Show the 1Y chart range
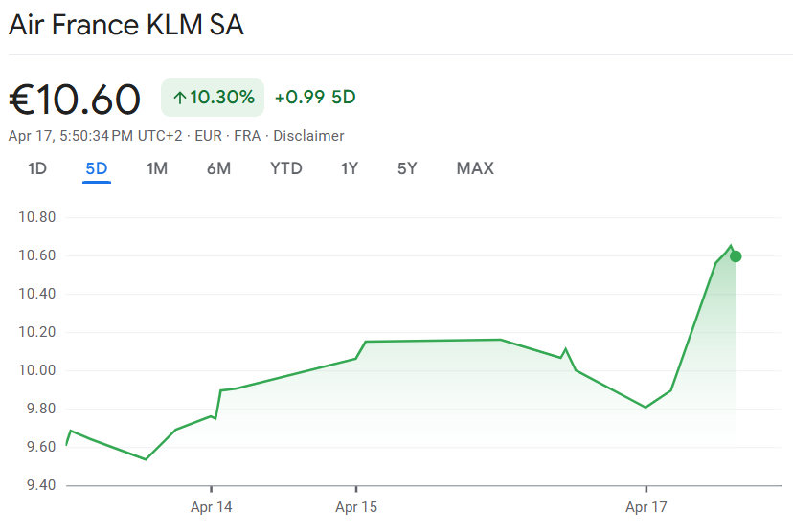 350,168
